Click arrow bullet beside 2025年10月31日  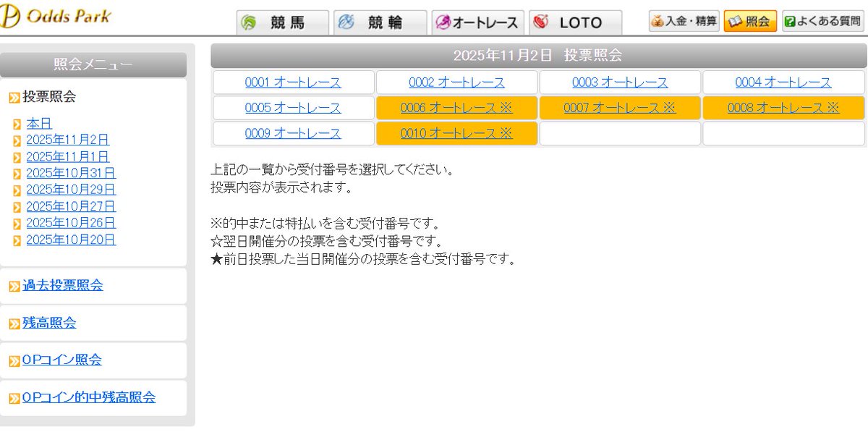(x=17, y=174)
